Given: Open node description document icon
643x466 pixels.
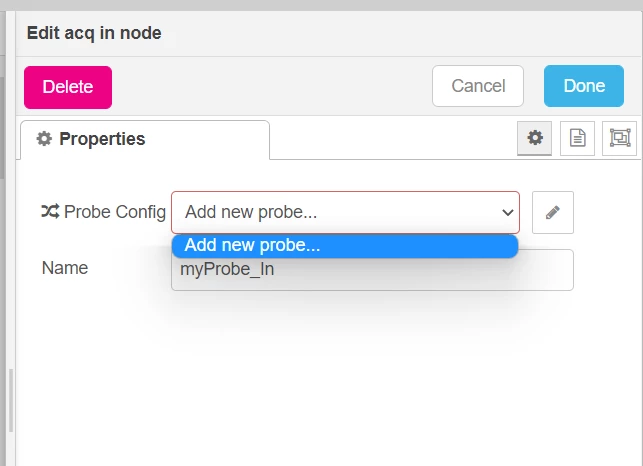Looking at the screenshot, I should click(x=577, y=138).
